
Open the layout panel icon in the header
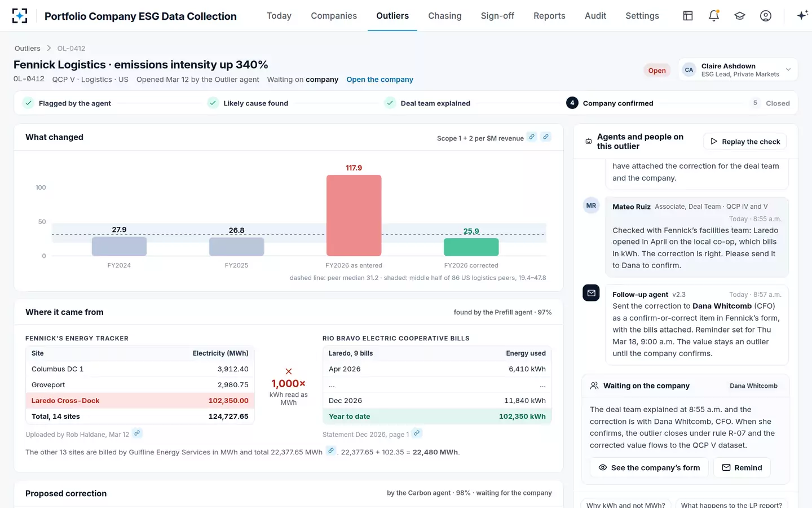[x=688, y=16]
